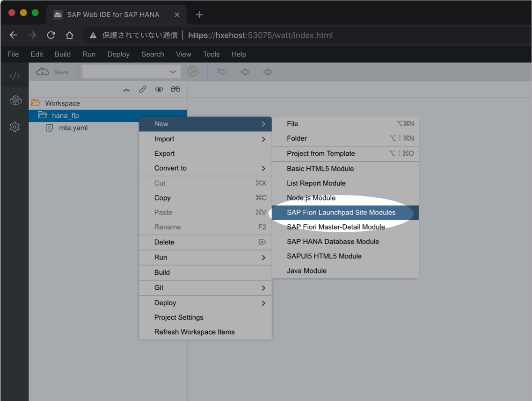The width and height of the screenshot is (532, 401).
Task: Collapse all folders with the chevron icon
Action: pos(126,89)
